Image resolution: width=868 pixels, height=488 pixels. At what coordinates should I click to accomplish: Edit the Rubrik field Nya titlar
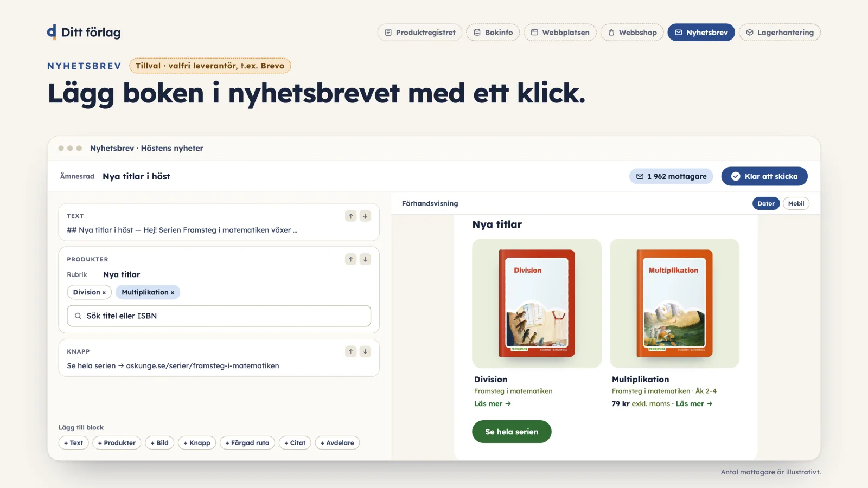[x=122, y=274]
